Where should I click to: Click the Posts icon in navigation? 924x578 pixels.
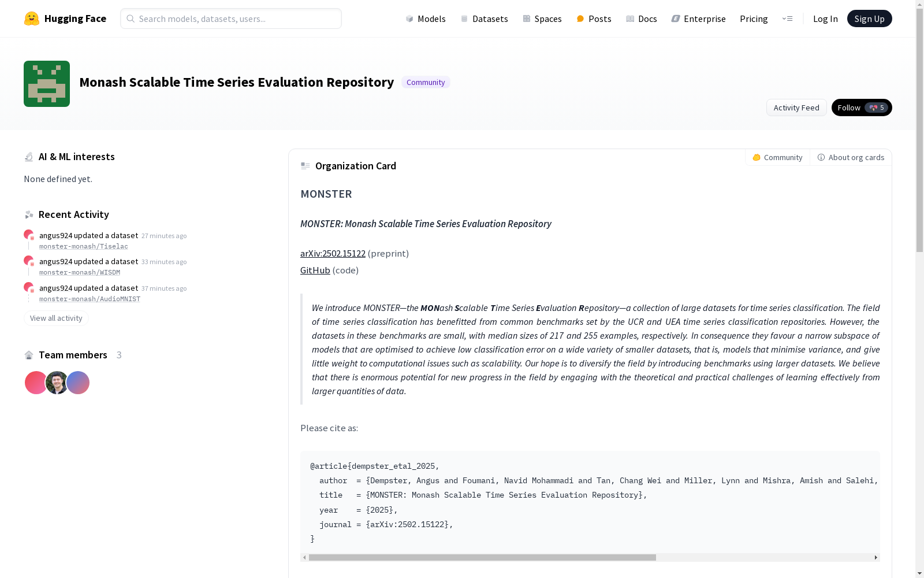[x=580, y=18]
